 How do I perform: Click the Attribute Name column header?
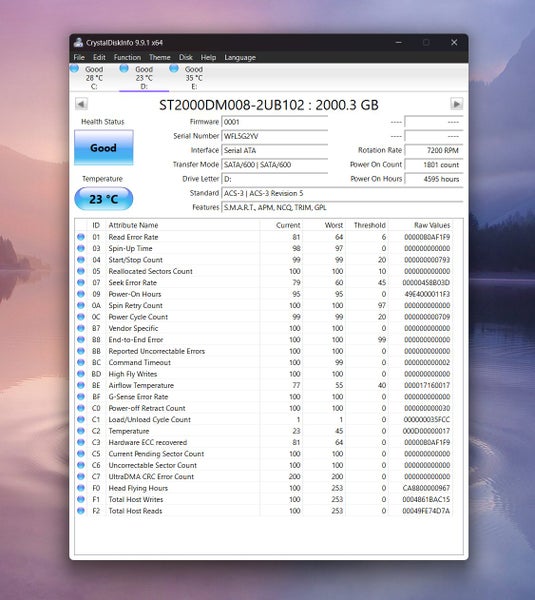[x=133, y=225]
